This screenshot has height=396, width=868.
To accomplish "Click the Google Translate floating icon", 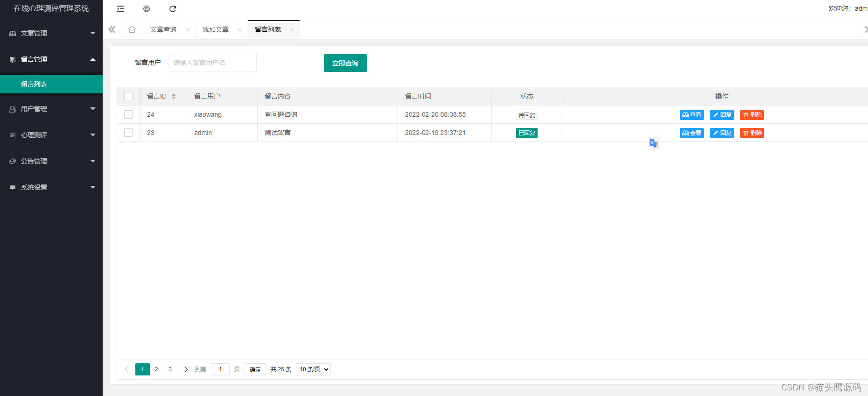I will tap(654, 143).
